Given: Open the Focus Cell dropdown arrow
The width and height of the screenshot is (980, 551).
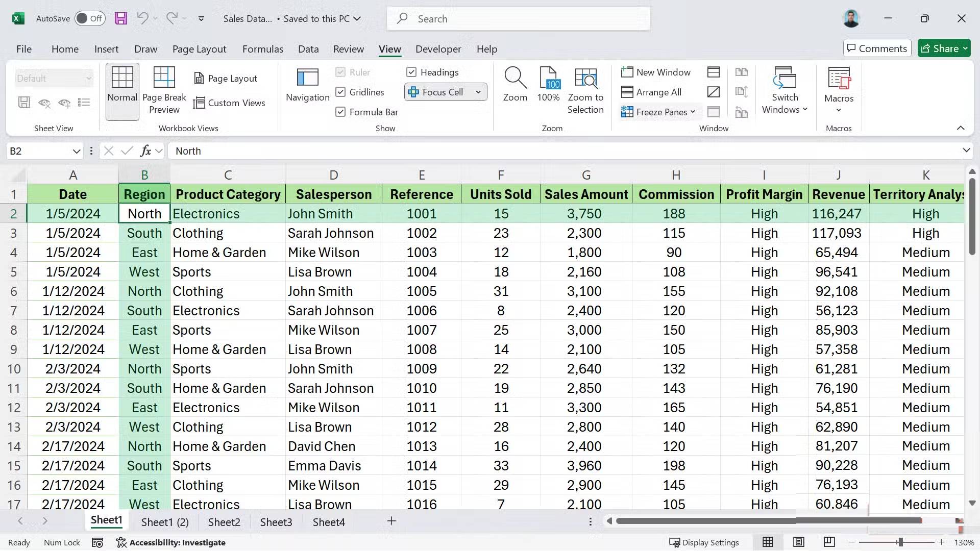Looking at the screenshot, I should pos(478,92).
